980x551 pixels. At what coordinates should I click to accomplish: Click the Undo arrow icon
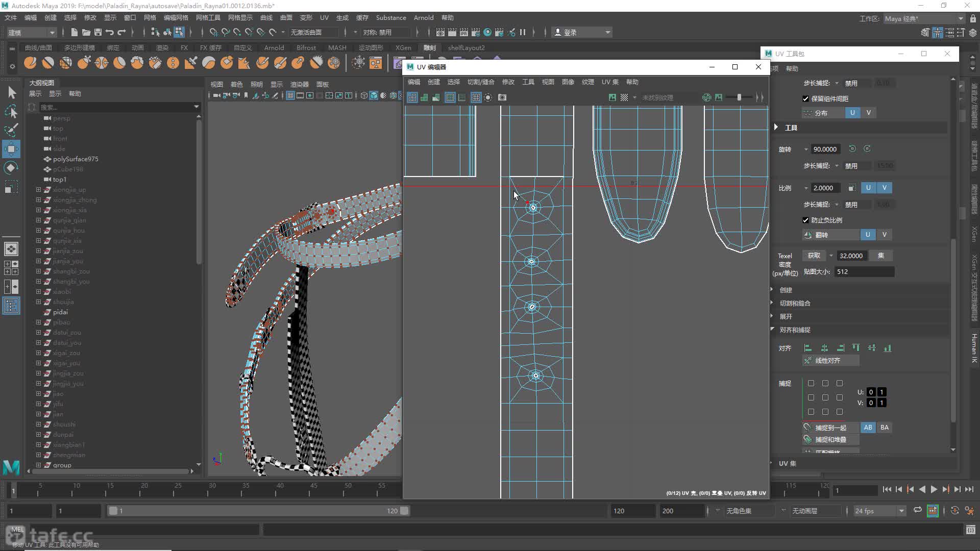(110, 32)
